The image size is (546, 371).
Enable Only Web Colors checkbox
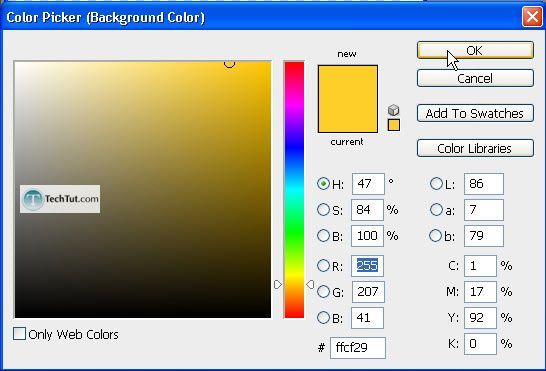(19, 333)
